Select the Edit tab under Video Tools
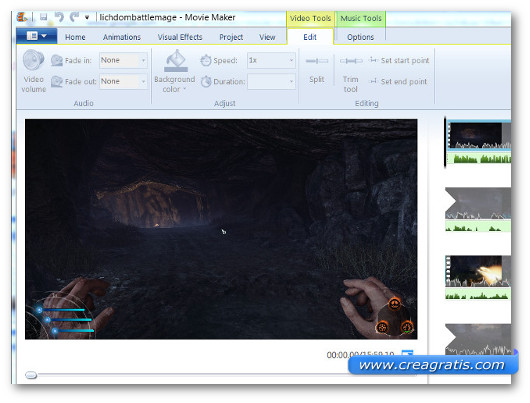Screen dimensions: 530x403 click(x=310, y=37)
